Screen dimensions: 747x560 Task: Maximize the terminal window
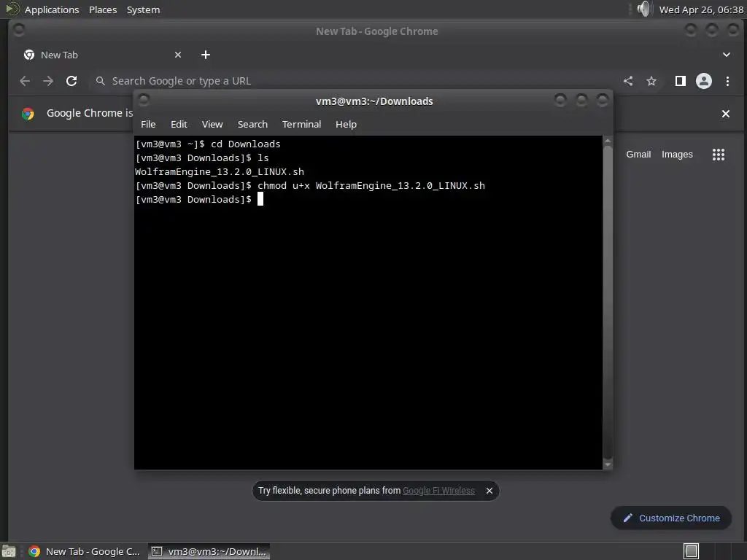(581, 100)
